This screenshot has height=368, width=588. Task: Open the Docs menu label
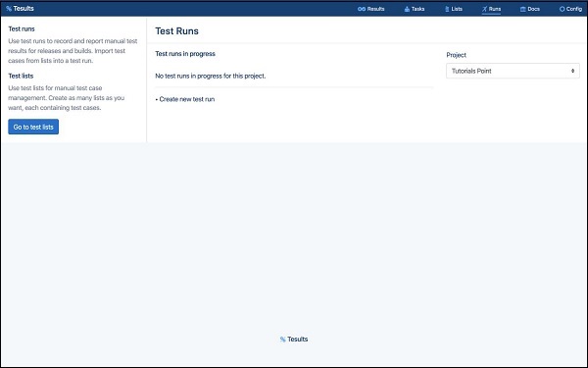click(x=534, y=9)
